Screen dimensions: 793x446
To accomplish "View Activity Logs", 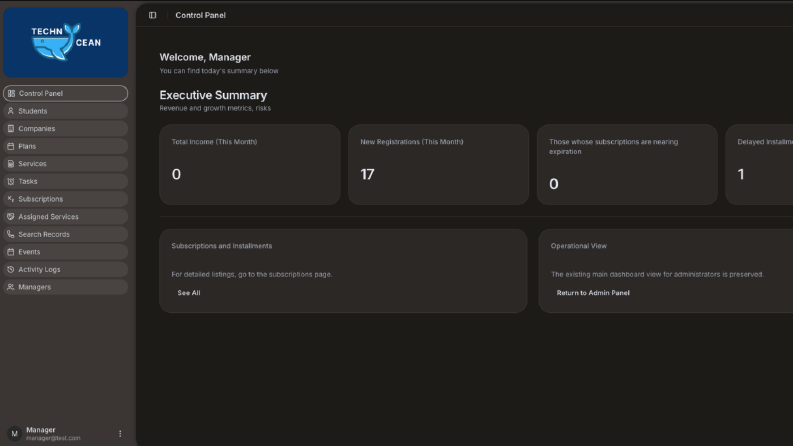I will 65,270.
